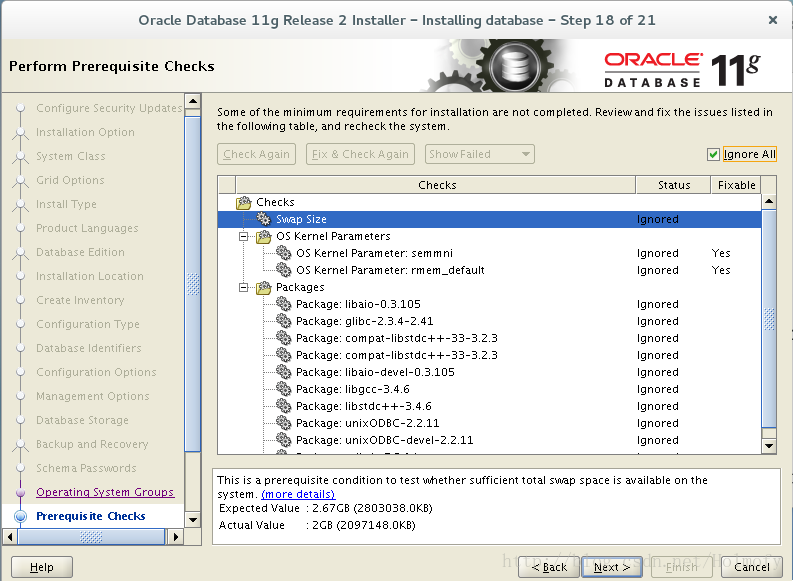Open the Show Failed dropdown
This screenshot has height=581, width=793.
click(480, 154)
